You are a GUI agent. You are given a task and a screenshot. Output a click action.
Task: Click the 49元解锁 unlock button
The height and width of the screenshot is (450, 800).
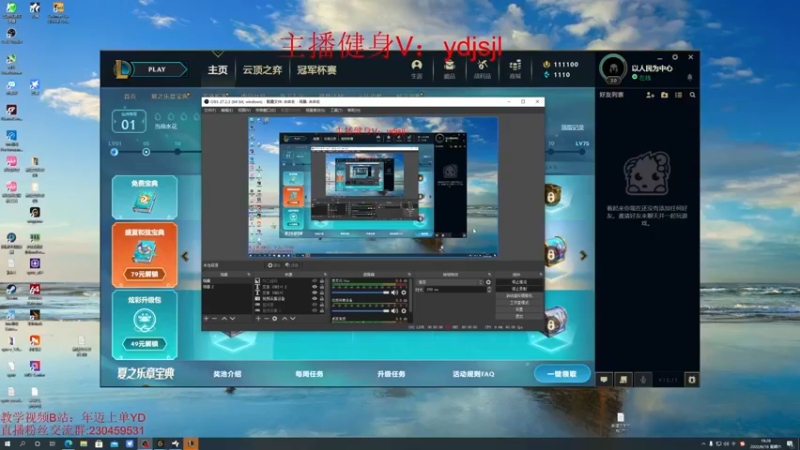[x=144, y=344]
